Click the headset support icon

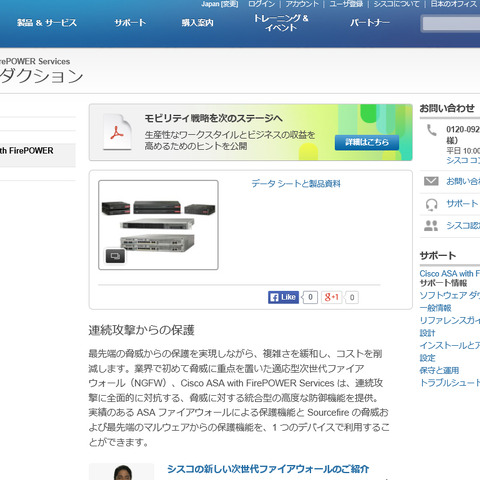click(431, 204)
